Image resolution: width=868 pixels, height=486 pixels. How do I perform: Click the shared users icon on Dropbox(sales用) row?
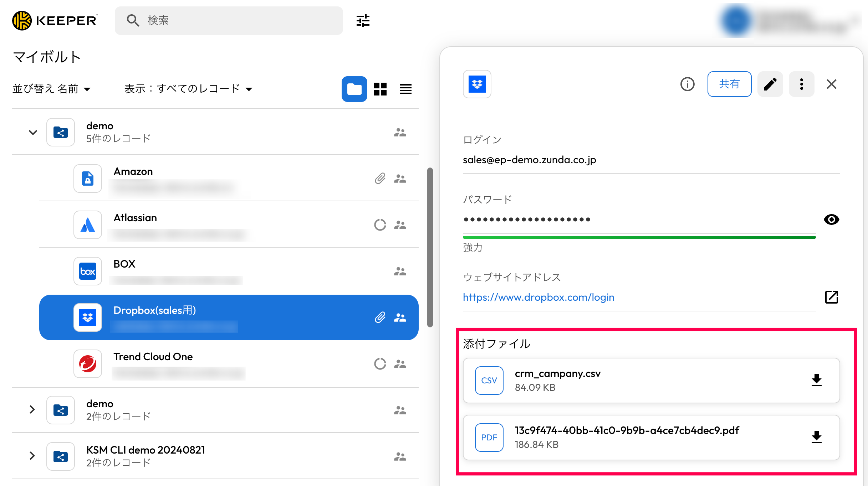pyautogui.click(x=400, y=317)
